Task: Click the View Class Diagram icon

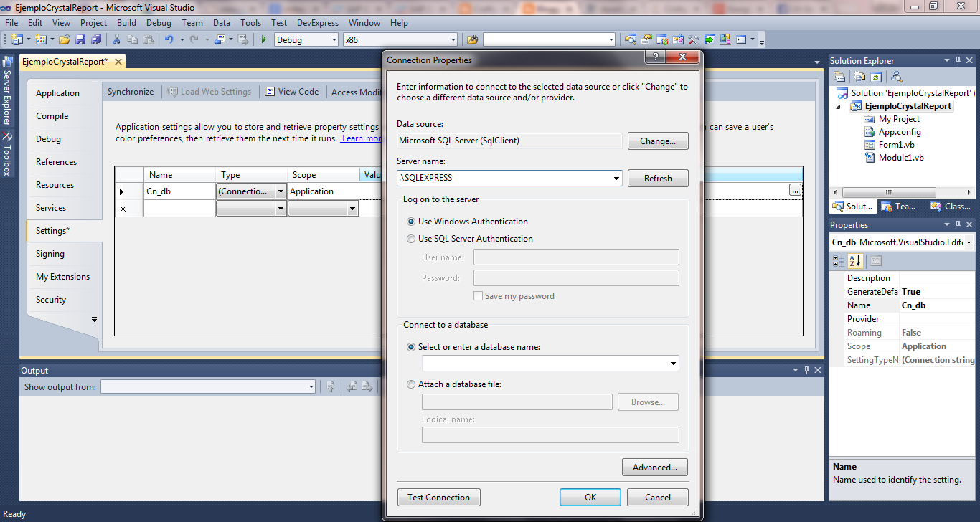Action: coord(897,77)
